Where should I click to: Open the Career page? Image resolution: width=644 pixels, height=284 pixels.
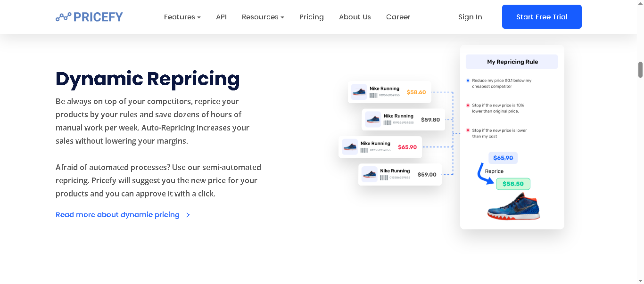(x=398, y=17)
